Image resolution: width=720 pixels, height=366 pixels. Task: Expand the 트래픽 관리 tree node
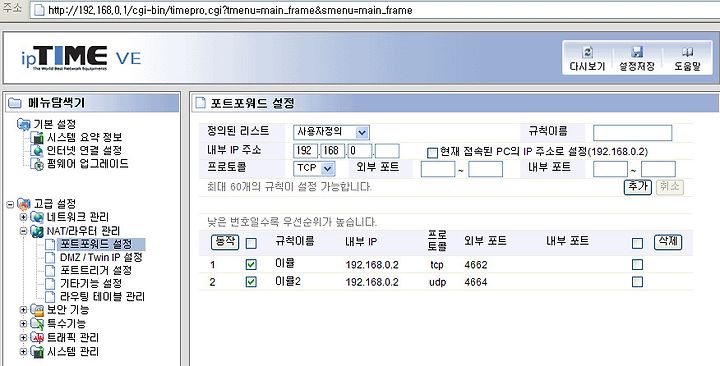pyautogui.click(x=23, y=338)
